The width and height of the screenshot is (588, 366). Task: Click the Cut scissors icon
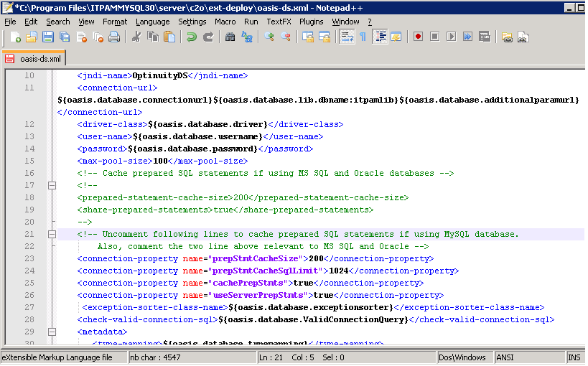[135, 37]
